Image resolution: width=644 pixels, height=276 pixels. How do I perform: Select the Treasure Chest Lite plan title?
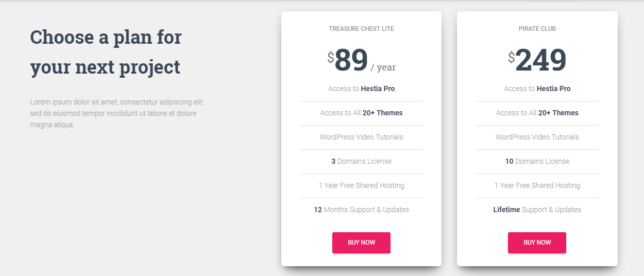coord(361,29)
